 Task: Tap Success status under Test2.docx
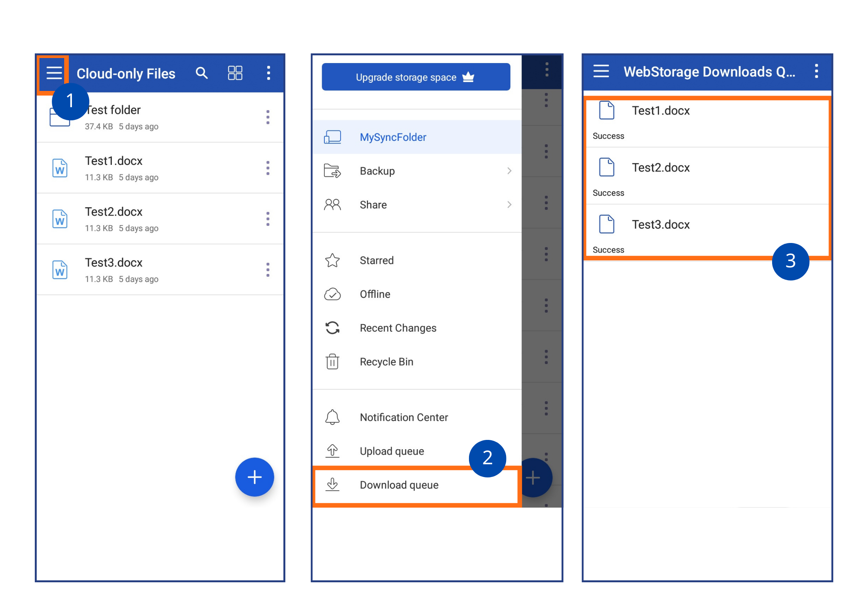coord(608,193)
